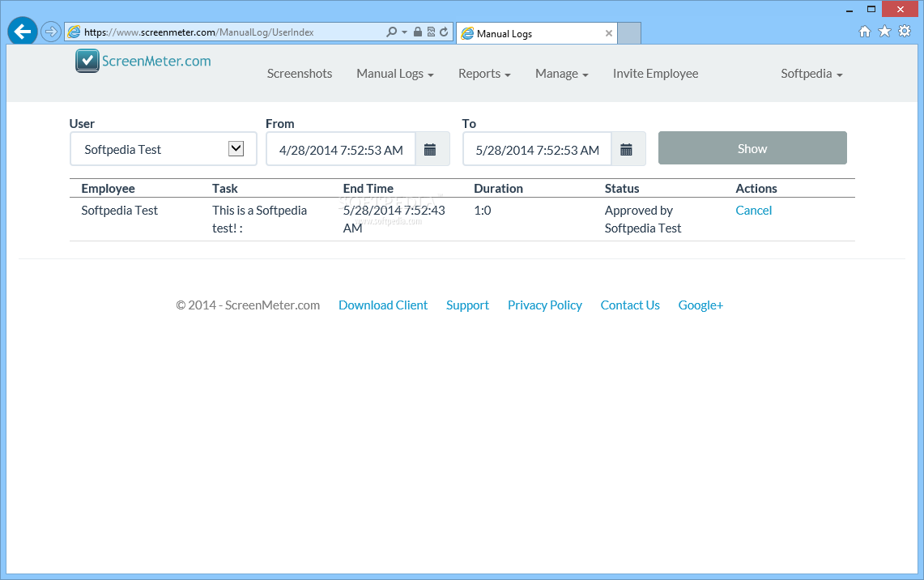Image resolution: width=924 pixels, height=580 pixels.
Task: Open the Support footer link
Action: pyautogui.click(x=467, y=305)
